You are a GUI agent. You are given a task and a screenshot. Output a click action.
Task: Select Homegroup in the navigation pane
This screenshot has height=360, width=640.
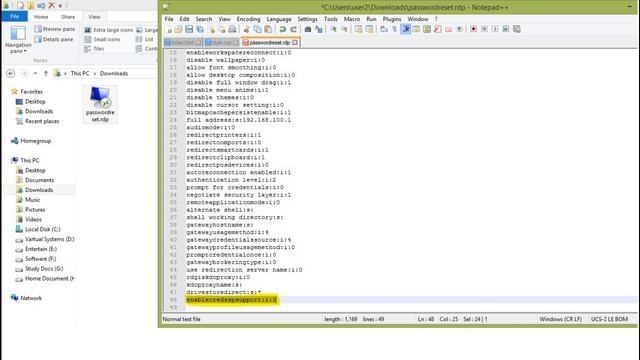click(31, 141)
